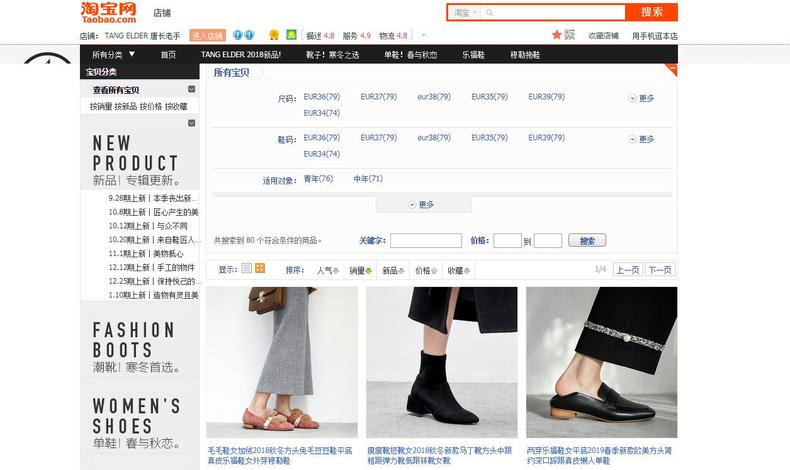
Task: Click the minimum 价格 input field
Action: pos(507,241)
